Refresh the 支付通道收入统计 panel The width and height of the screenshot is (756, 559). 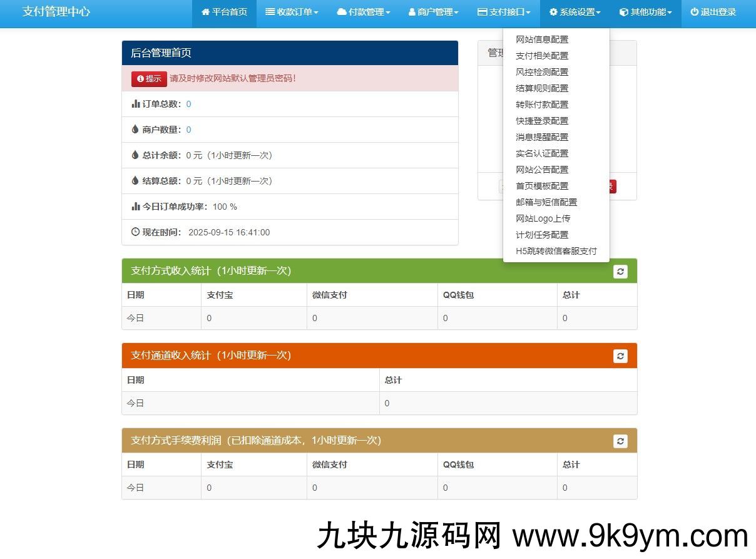620,356
